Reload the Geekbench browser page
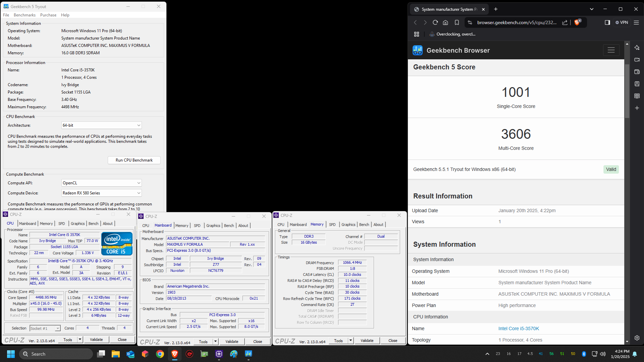 pyautogui.click(x=435, y=22)
